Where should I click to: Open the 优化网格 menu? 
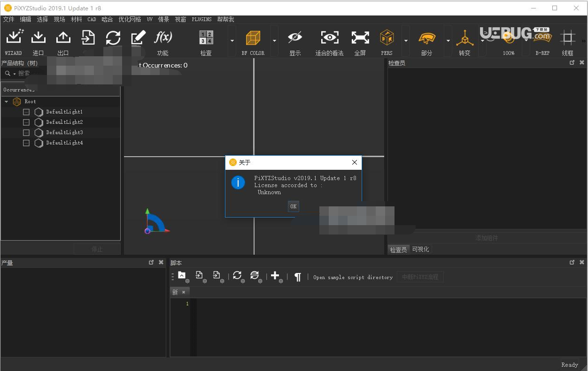tap(130, 20)
